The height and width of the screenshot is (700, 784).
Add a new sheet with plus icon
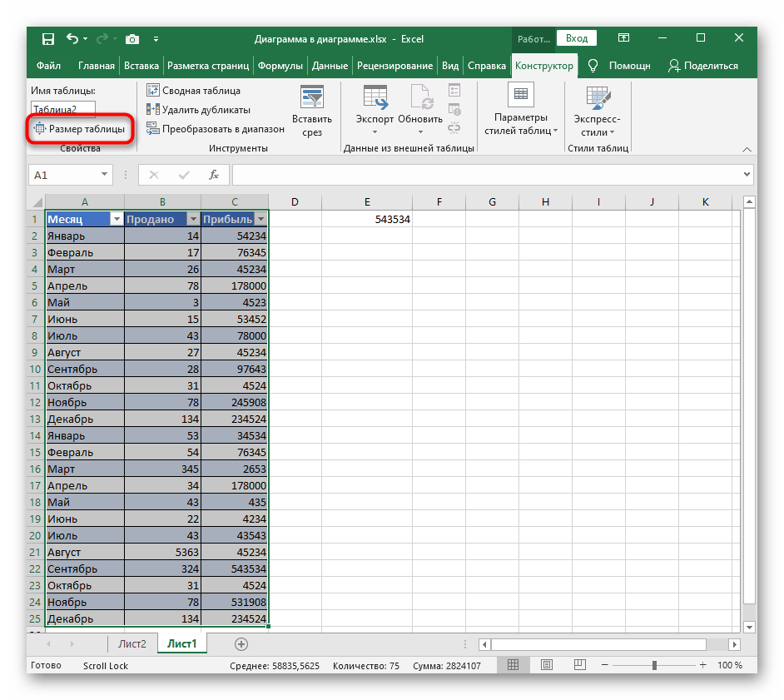point(241,643)
